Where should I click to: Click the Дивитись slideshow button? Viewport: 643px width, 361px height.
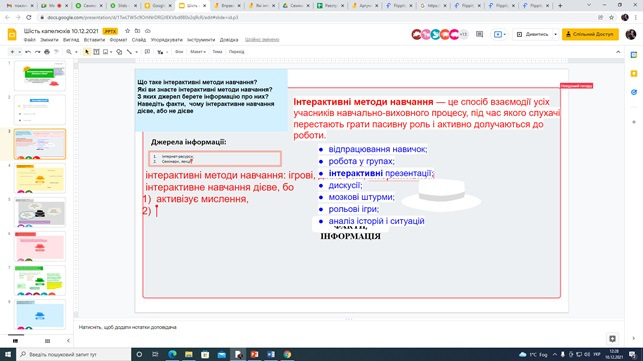pos(533,34)
